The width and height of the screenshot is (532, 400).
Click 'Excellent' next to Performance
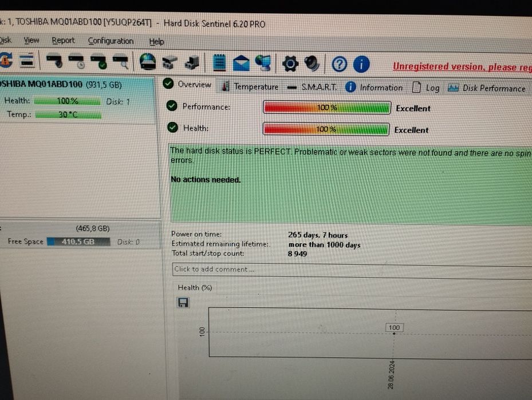[x=413, y=109]
